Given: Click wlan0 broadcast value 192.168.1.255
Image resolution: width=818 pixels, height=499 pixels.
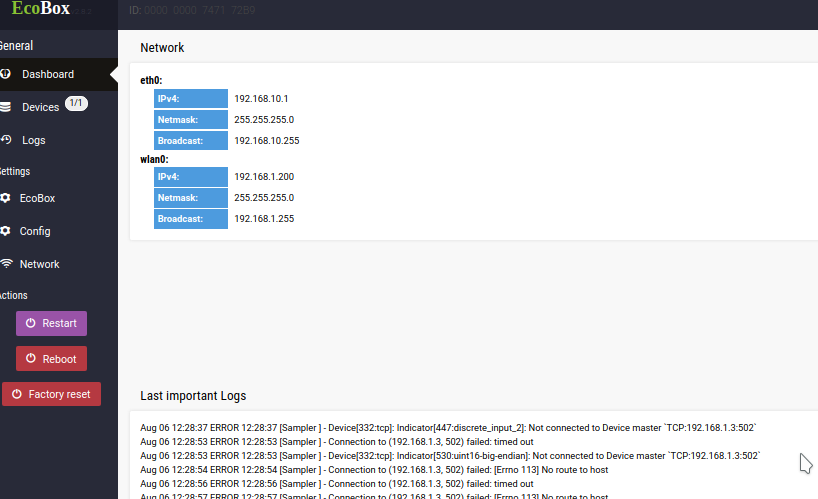Looking at the screenshot, I should coord(264,219).
